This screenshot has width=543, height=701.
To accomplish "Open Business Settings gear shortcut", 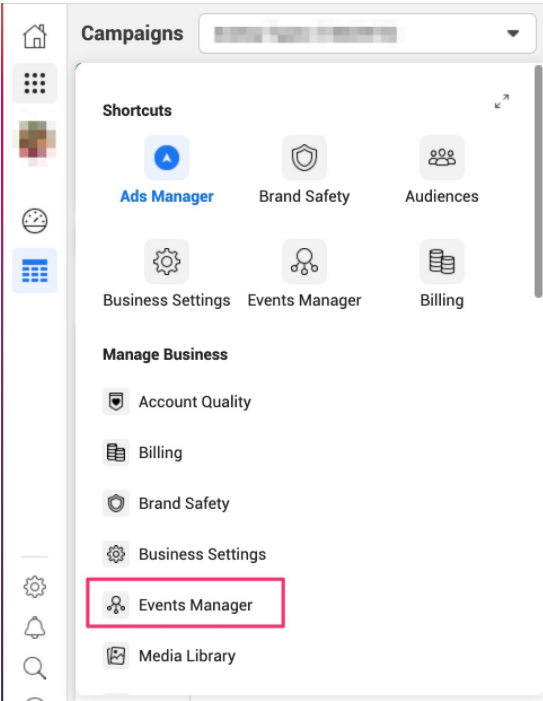I will click(x=167, y=262).
